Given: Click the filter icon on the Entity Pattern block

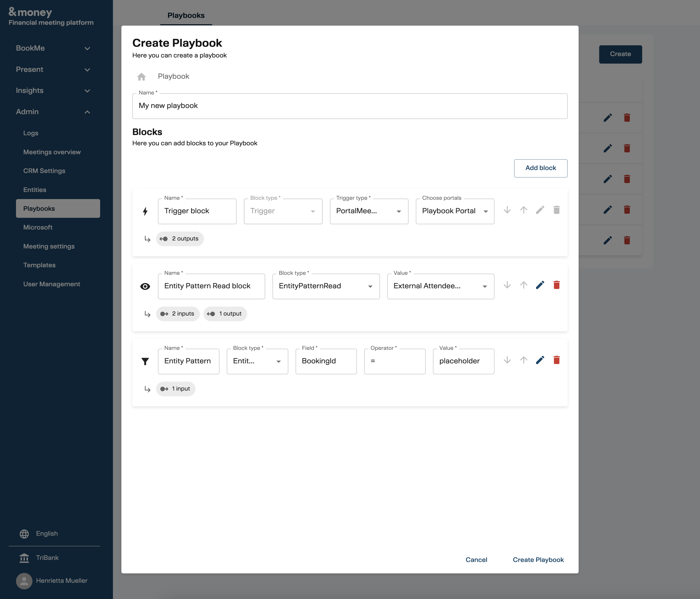Looking at the screenshot, I should [145, 361].
